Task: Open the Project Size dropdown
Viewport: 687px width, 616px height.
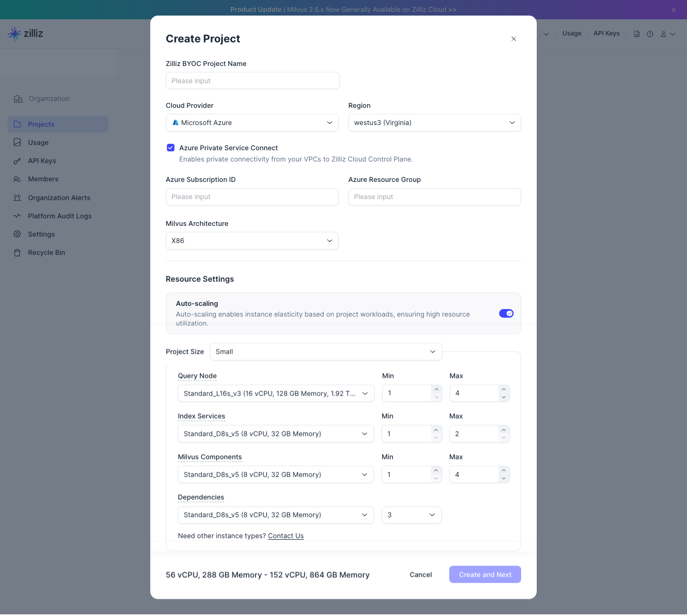Action: [x=325, y=352]
